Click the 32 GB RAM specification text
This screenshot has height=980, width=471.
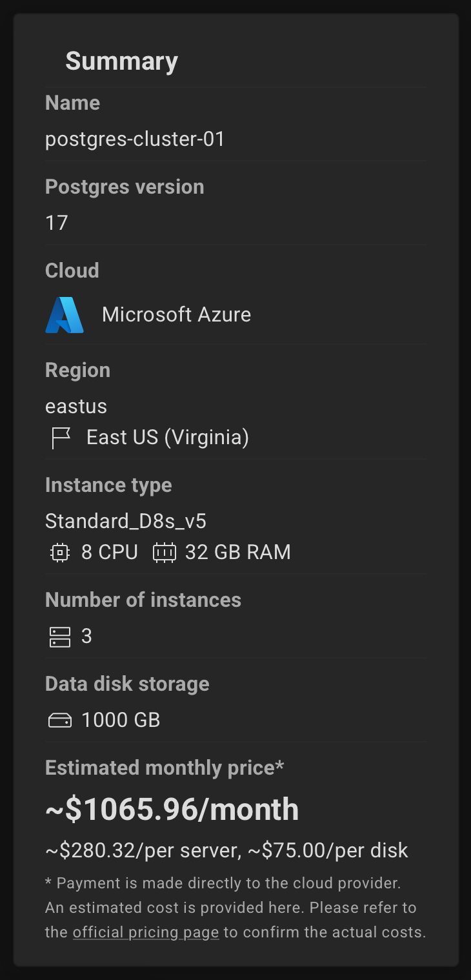[x=238, y=553]
